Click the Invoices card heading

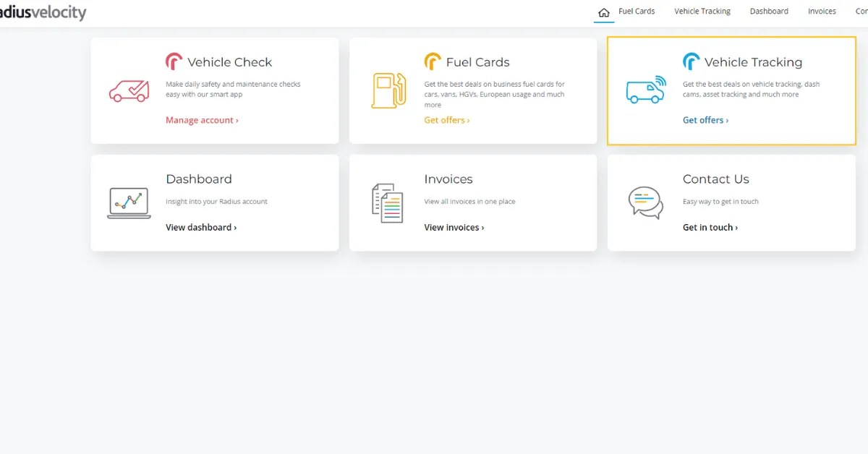(448, 179)
